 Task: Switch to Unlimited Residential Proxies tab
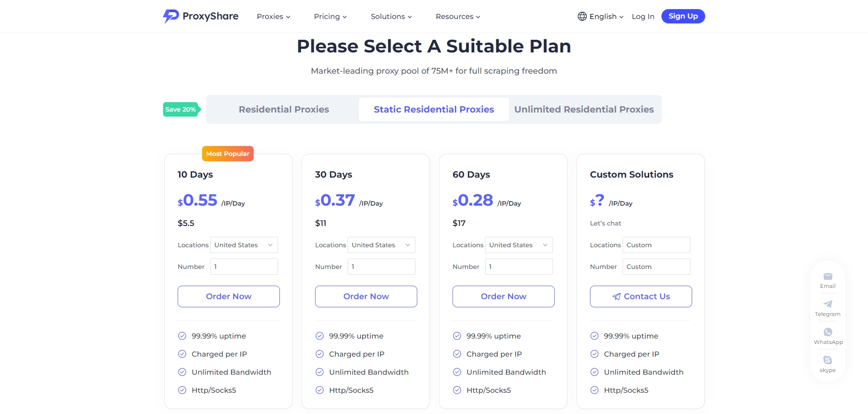pyautogui.click(x=584, y=109)
